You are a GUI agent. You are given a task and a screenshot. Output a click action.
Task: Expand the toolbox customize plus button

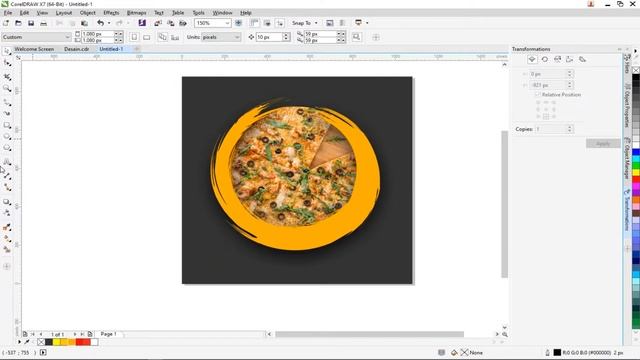pos(7,267)
